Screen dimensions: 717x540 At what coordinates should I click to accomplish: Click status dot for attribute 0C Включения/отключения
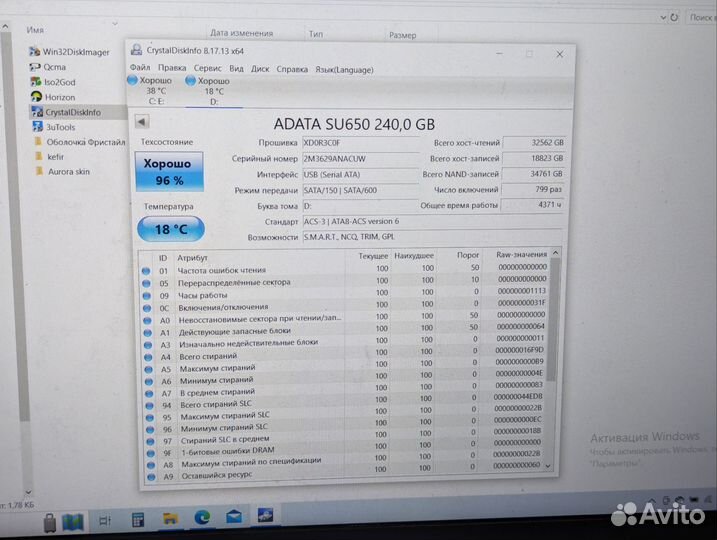pyautogui.click(x=147, y=308)
